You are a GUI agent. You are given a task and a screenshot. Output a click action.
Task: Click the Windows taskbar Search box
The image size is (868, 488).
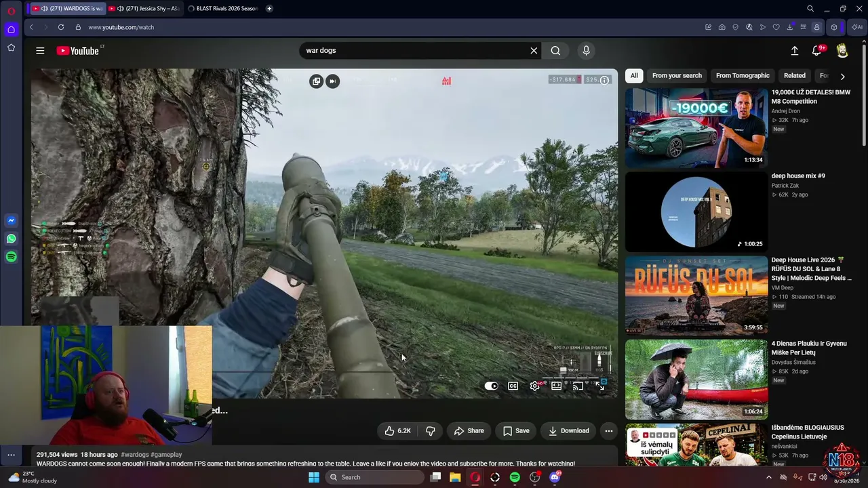[x=375, y=477]
